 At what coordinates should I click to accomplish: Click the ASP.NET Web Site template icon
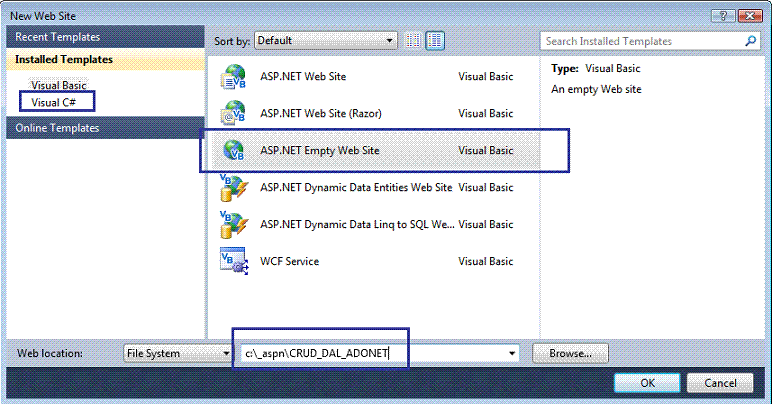tap(233, 77)
